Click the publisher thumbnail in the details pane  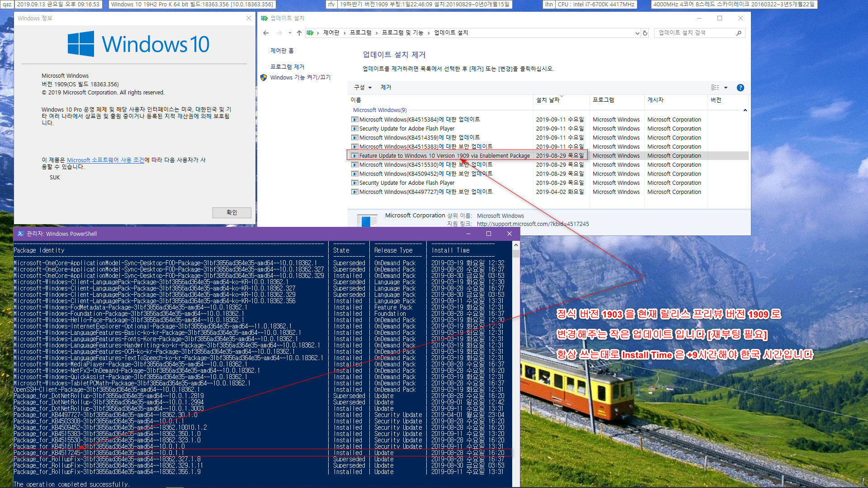[x=367, y=221]
